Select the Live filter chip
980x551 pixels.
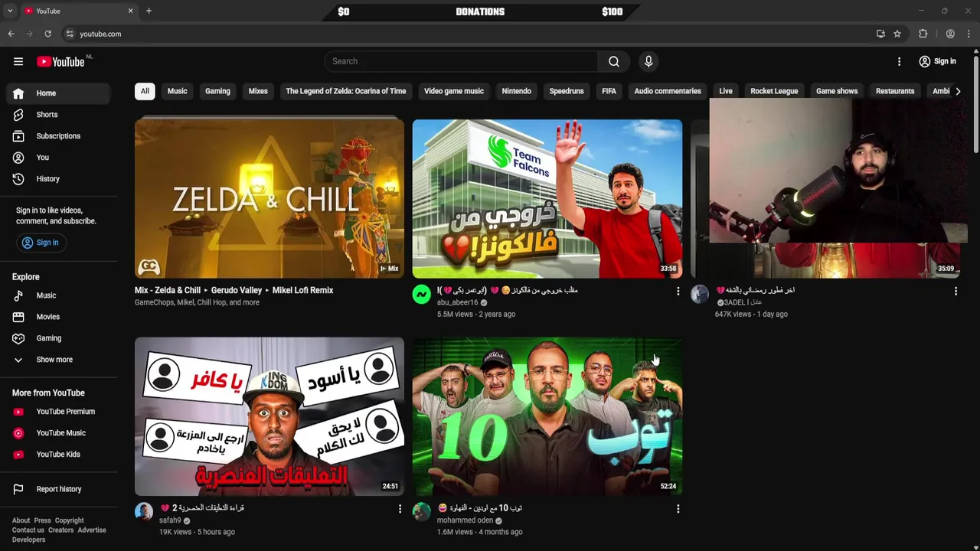click(726, 91)
